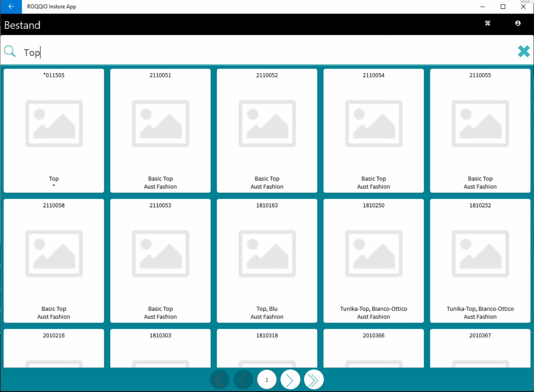
Task: Jump to the first results page
Action: pos(220,380)
